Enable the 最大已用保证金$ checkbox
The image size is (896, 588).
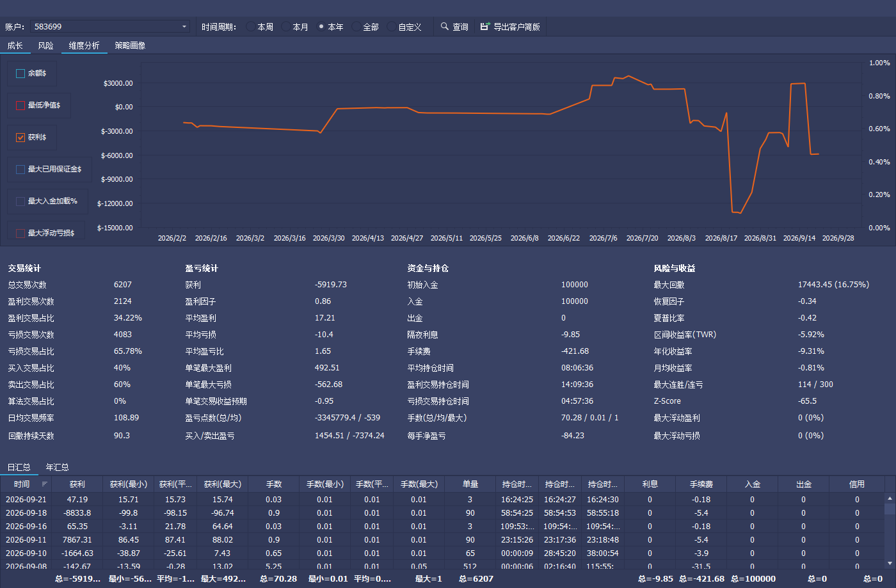20,170
